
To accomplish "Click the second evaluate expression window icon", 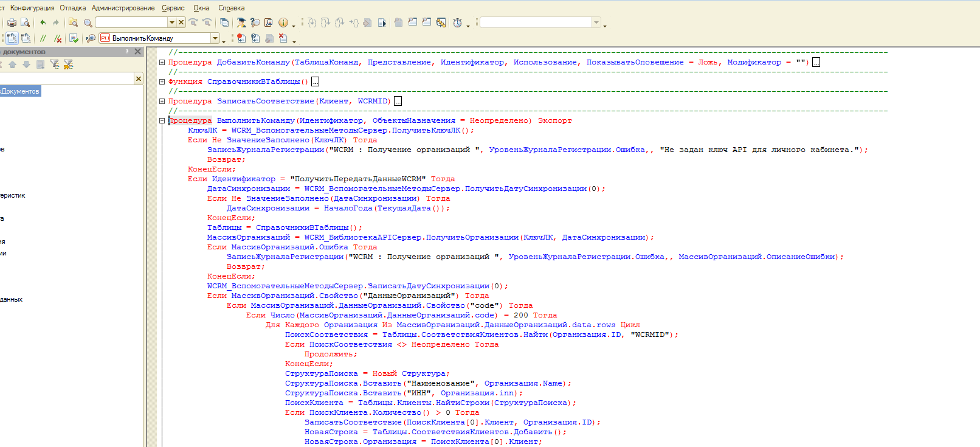I will (x=426, y=23).
